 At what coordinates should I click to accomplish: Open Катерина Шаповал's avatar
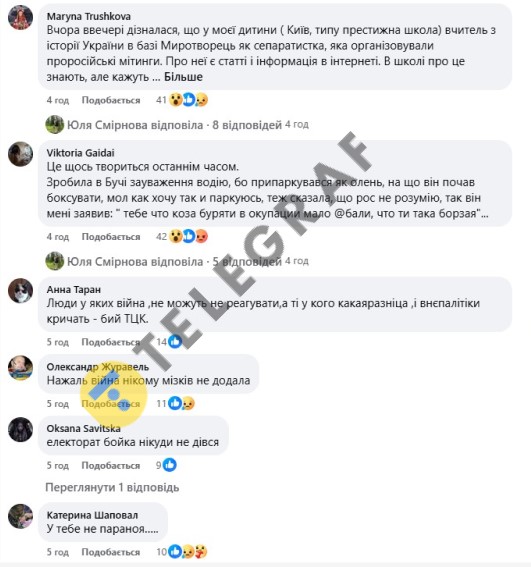(x=21, y=516)
